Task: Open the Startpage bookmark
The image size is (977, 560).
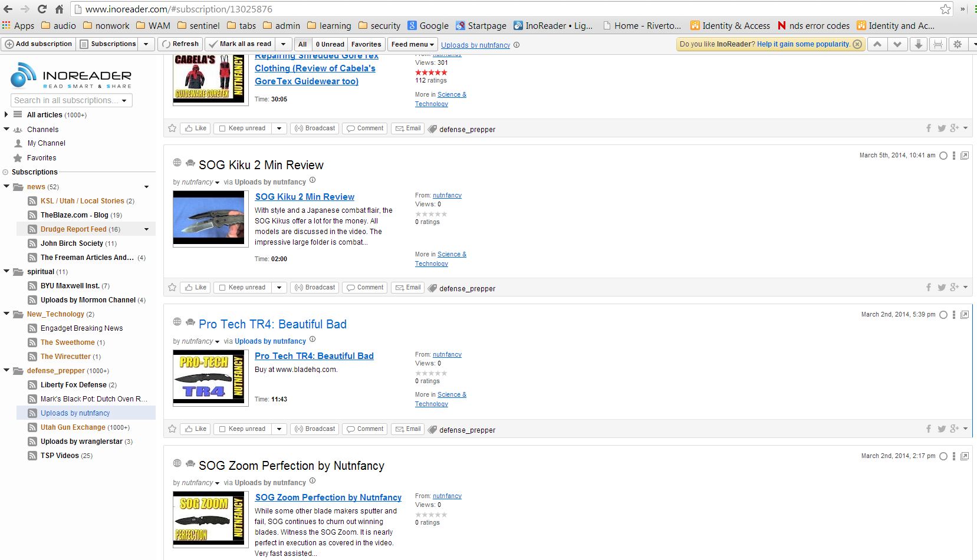Action: [x=481, y=26]
